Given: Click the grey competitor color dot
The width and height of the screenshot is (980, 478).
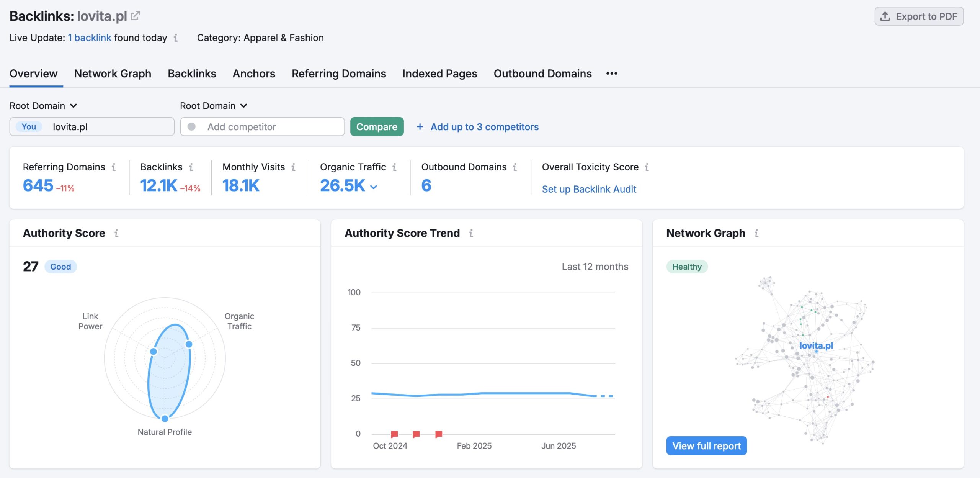Looking at the screenshot, I should click(x=191, y=127).
